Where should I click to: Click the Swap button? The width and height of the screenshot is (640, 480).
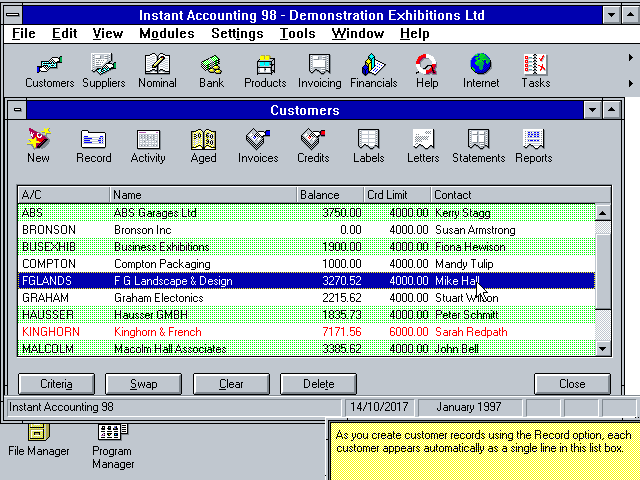point(144,384)
